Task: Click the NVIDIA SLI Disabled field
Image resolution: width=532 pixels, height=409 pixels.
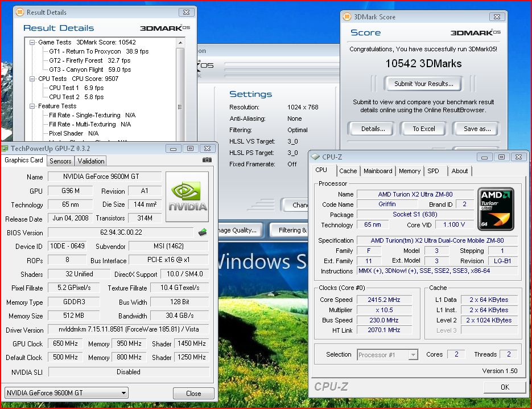Action: (129, 372)
